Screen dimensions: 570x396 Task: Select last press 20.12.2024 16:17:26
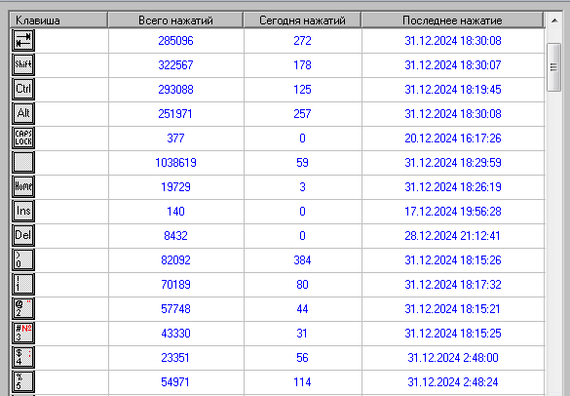click(453, 138)
